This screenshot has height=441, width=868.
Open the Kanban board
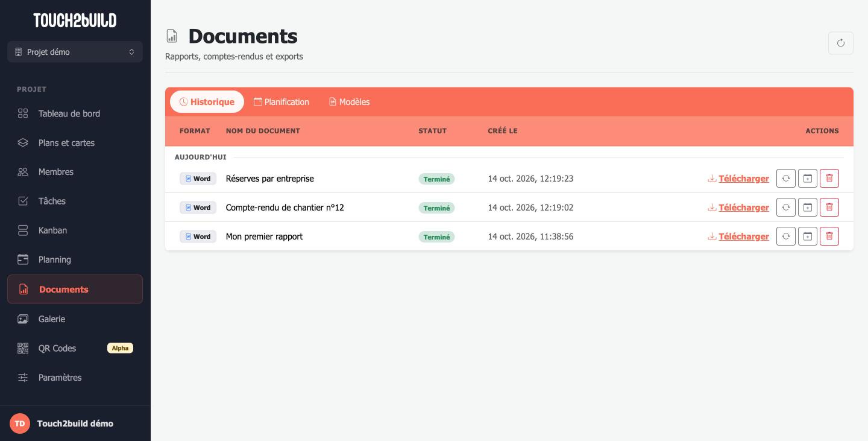[75, 230]
